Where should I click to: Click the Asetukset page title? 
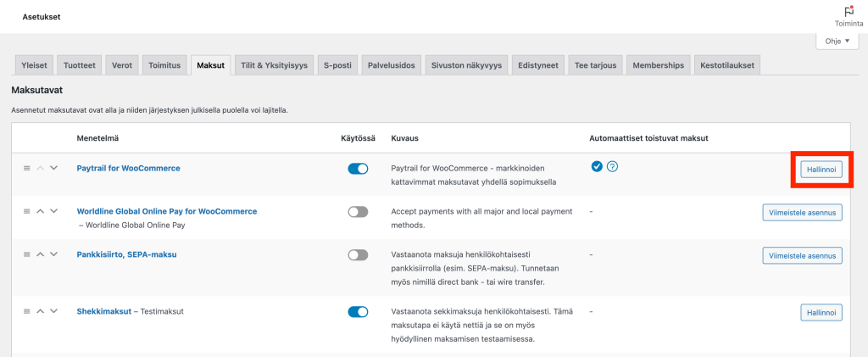click(42, 17)
